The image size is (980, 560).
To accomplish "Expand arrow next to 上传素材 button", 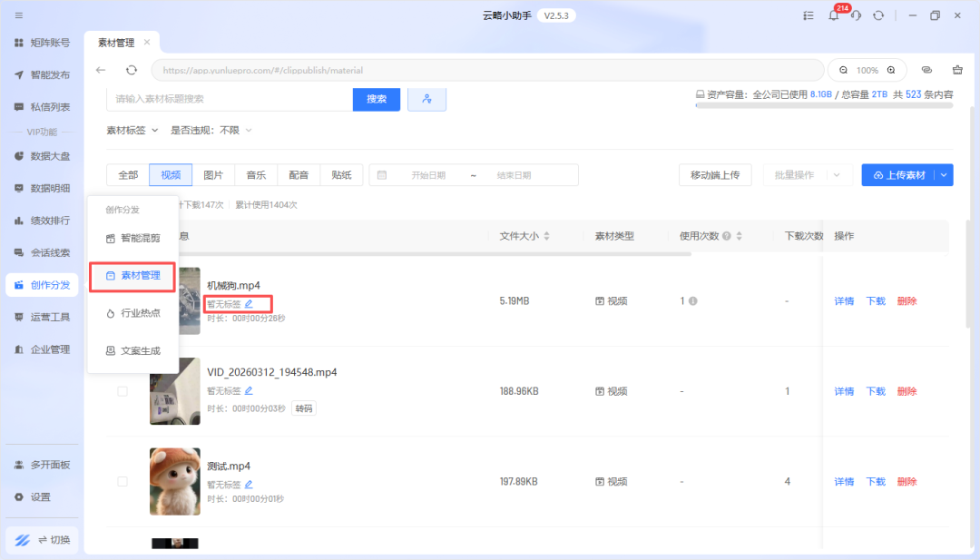I will [944, 175].
